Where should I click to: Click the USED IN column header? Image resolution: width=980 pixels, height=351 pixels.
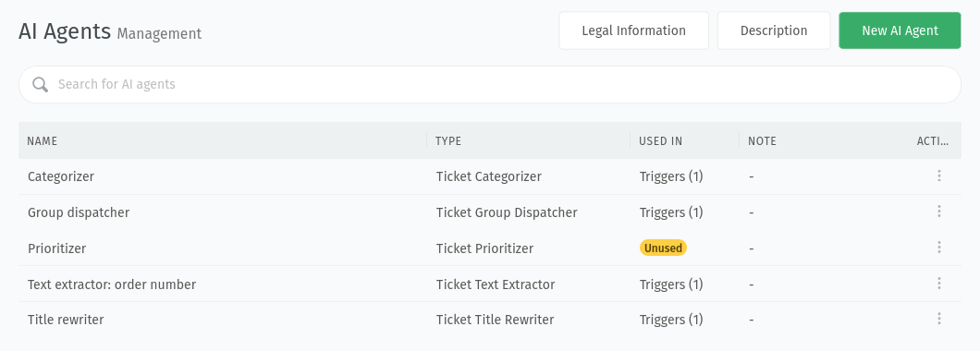tap(661, 141)
